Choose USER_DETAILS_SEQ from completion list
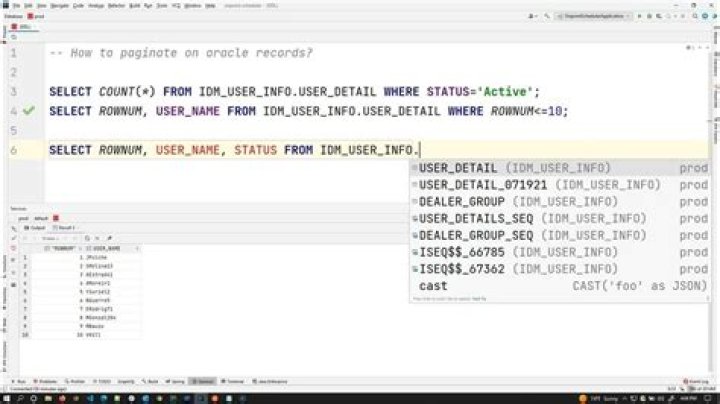 coord(482,218)
